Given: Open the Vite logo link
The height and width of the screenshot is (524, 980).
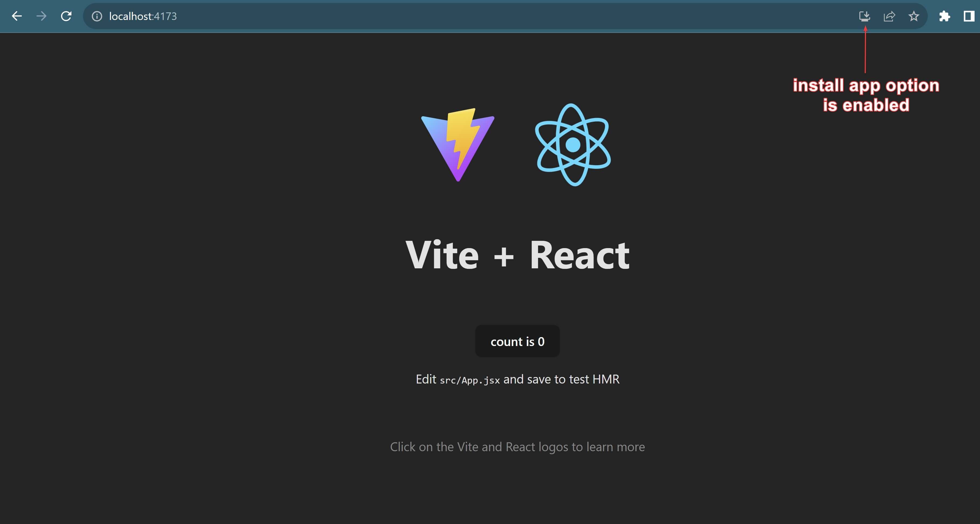Looking at the screenshot, I should point(458,145).
